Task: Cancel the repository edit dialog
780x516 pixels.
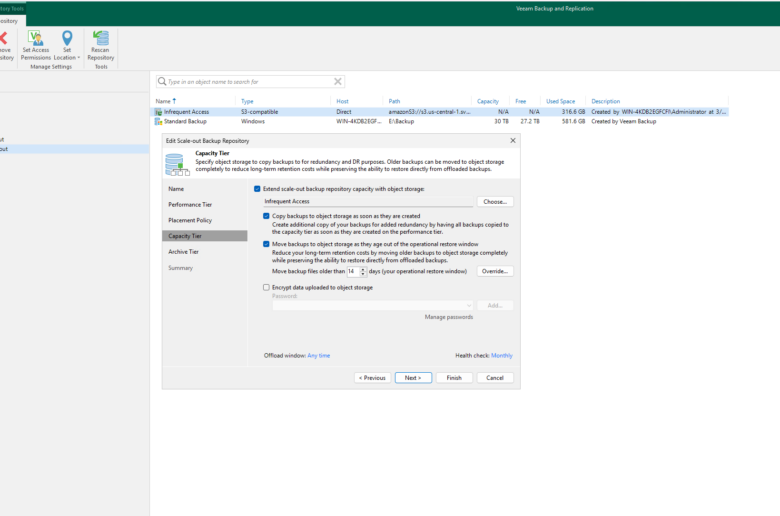Action: (495, 378)
